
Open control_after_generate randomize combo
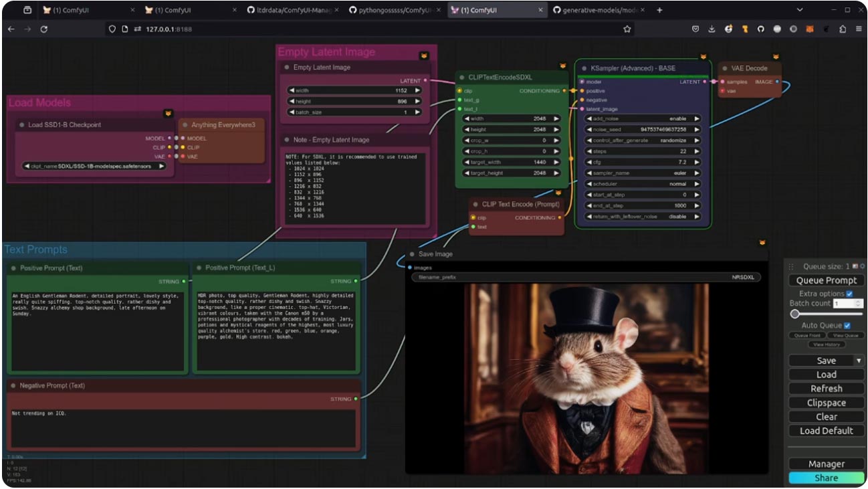coord(643,140)
